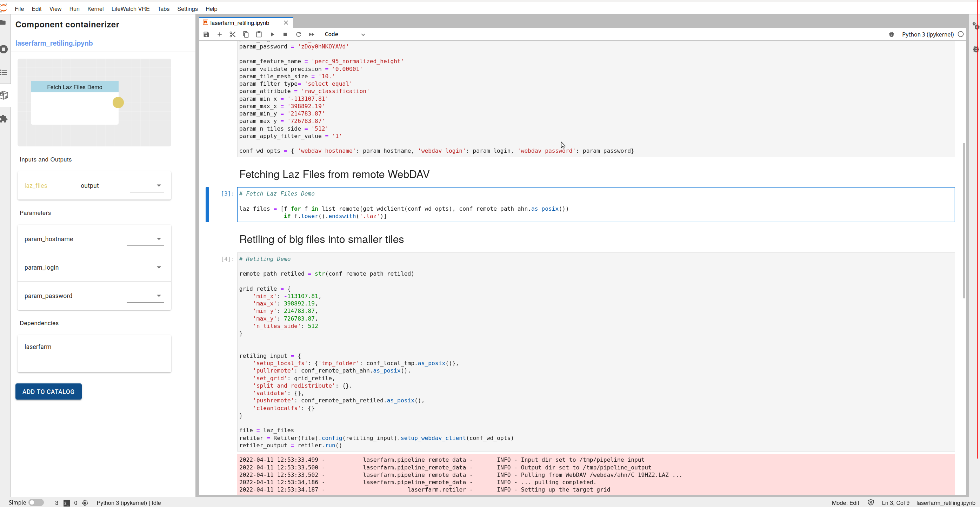Run the current cell with the play icon

(272, 34)
